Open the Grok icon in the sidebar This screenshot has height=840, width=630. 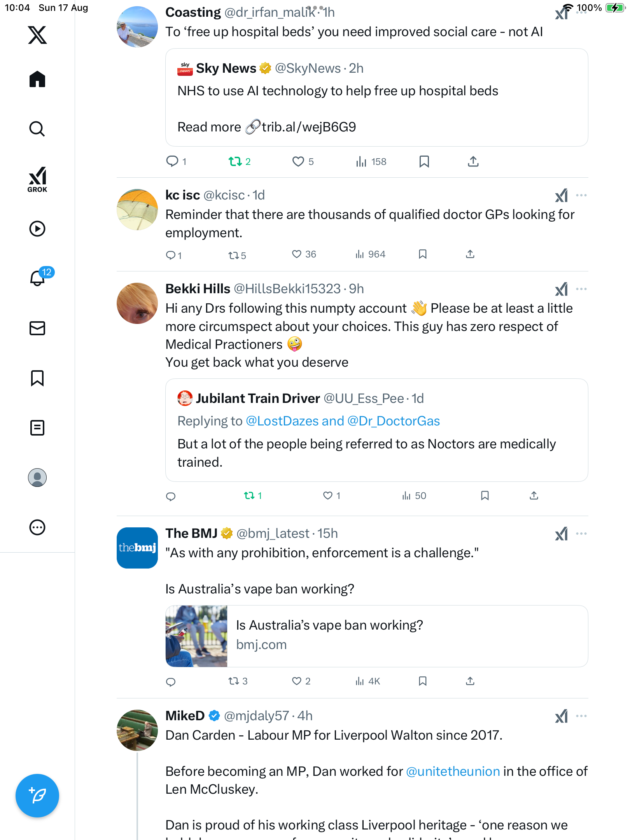click(37, 180)
